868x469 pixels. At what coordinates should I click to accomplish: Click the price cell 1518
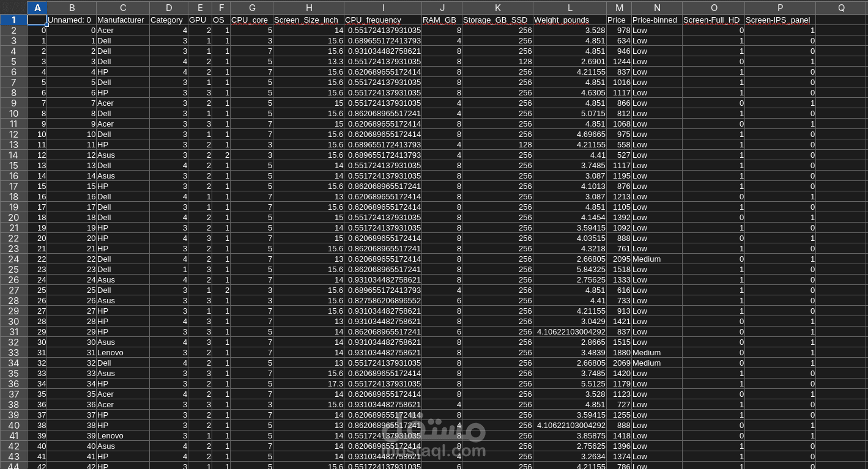pyautogui.click(x=619, y=269)
